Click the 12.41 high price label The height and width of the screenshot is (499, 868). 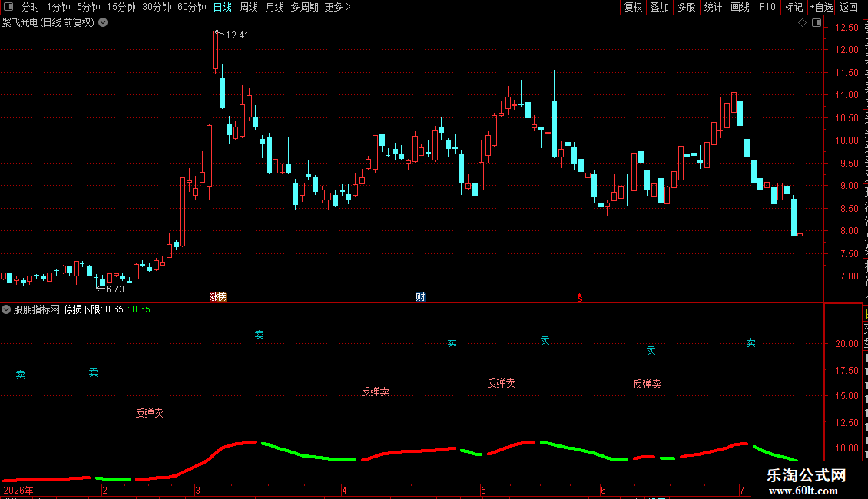coord(237,35)
